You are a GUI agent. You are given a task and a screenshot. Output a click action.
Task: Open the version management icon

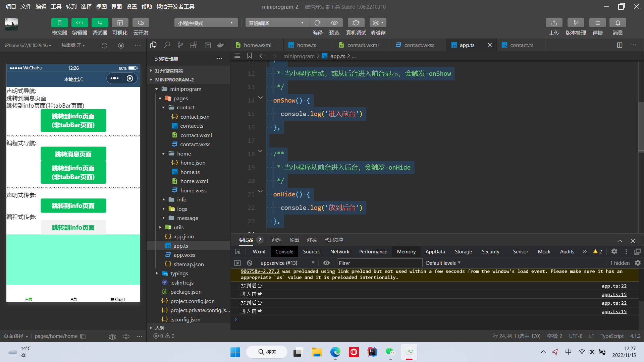pos(576,23)
